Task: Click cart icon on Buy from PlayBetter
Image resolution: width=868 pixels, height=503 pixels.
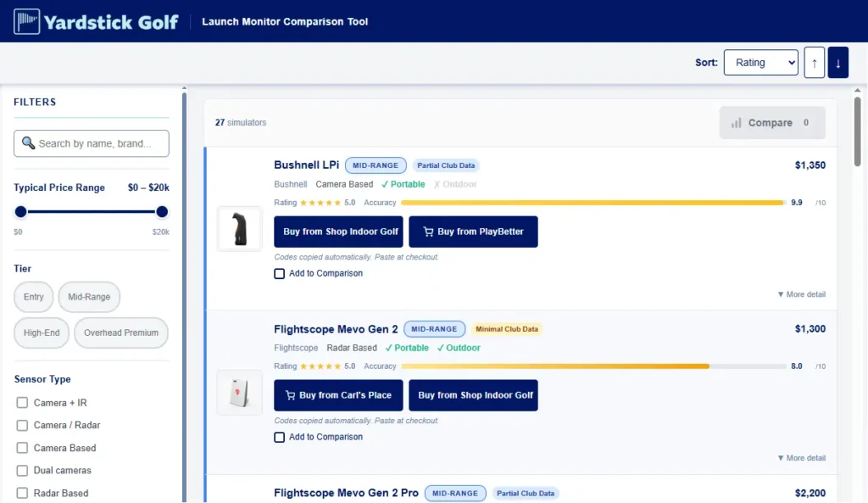Action: point(428,232)
